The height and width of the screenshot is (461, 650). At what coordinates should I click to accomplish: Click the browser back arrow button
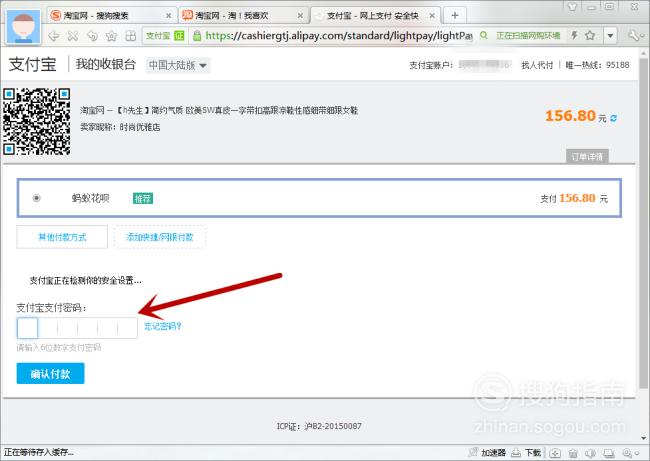point(54,36)
